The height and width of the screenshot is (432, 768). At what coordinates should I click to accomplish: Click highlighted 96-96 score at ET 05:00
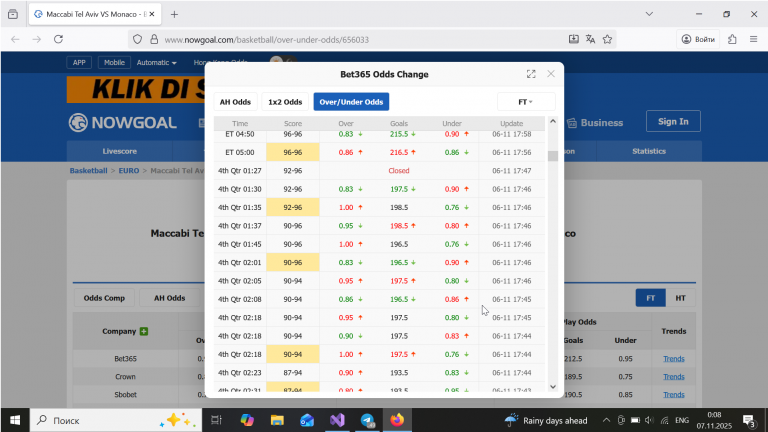point(293,152)
